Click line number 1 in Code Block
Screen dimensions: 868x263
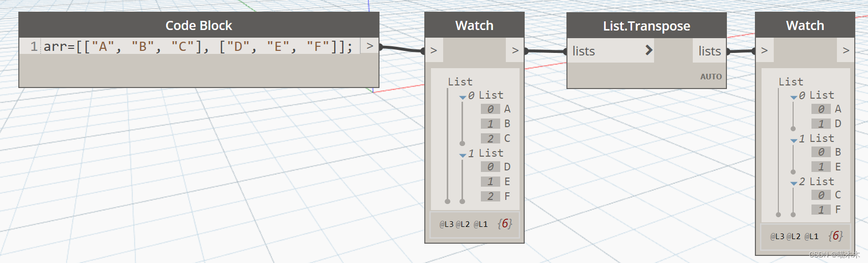coord(34,47)
